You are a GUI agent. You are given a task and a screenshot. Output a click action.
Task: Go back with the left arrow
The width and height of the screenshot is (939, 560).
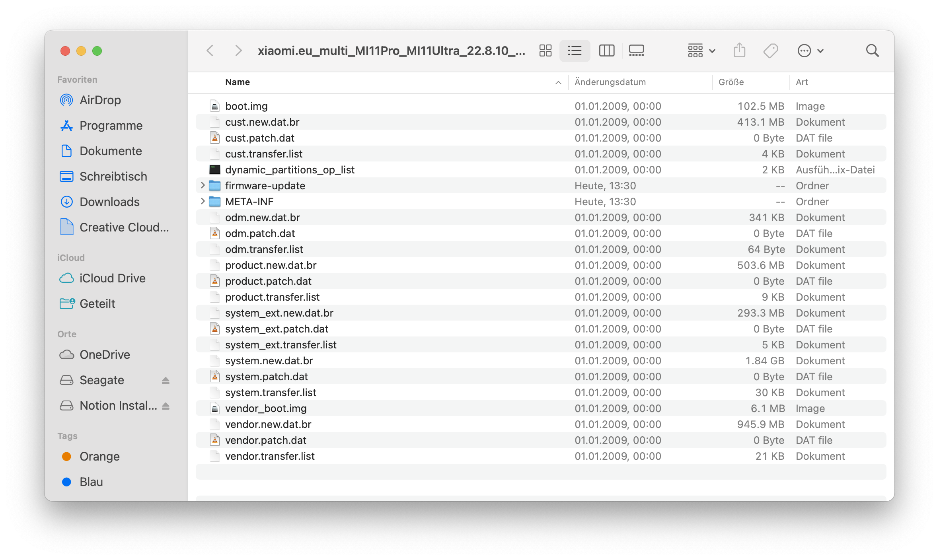[x=210, y=51]
